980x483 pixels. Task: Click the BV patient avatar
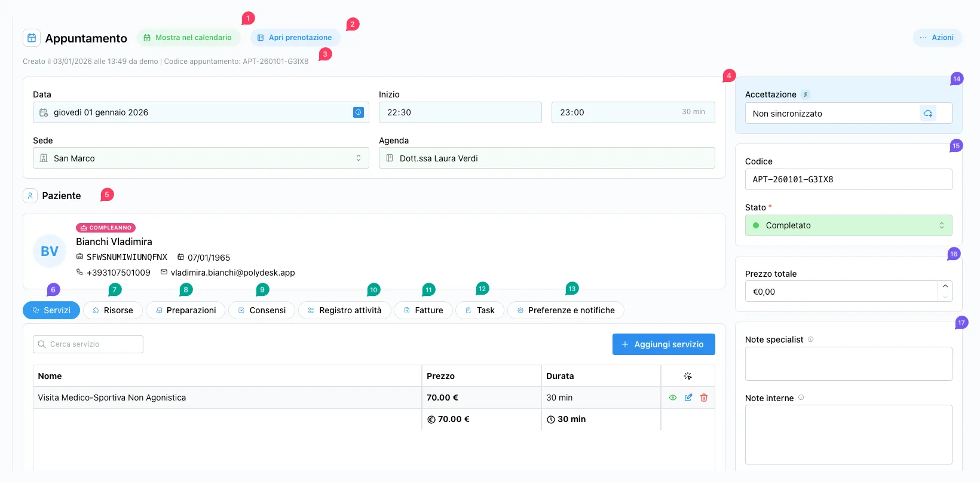point(50,251)
